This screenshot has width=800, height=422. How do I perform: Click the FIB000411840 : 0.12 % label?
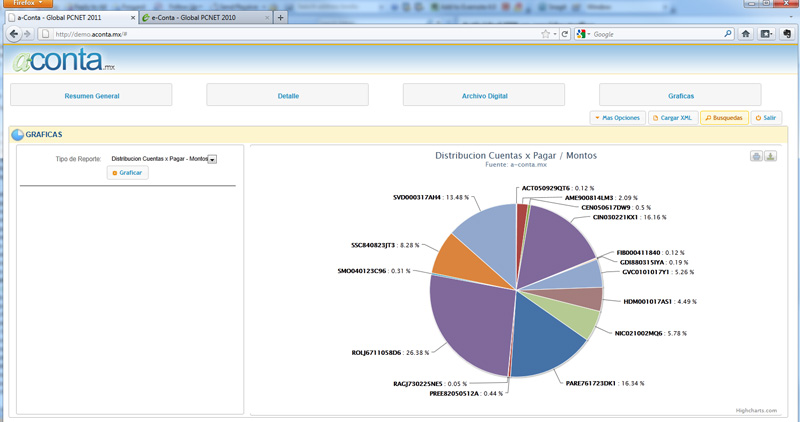(651, 253)
